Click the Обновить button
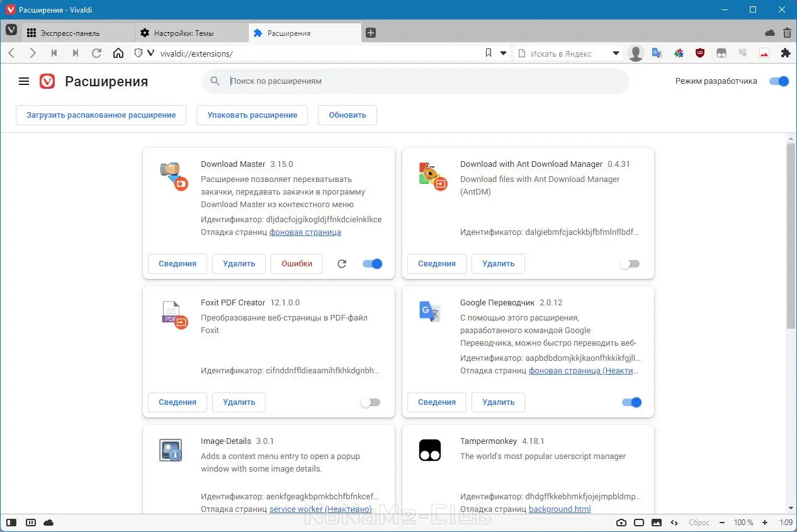The width and height of the screenshot is (797, 532). (348, 115)
